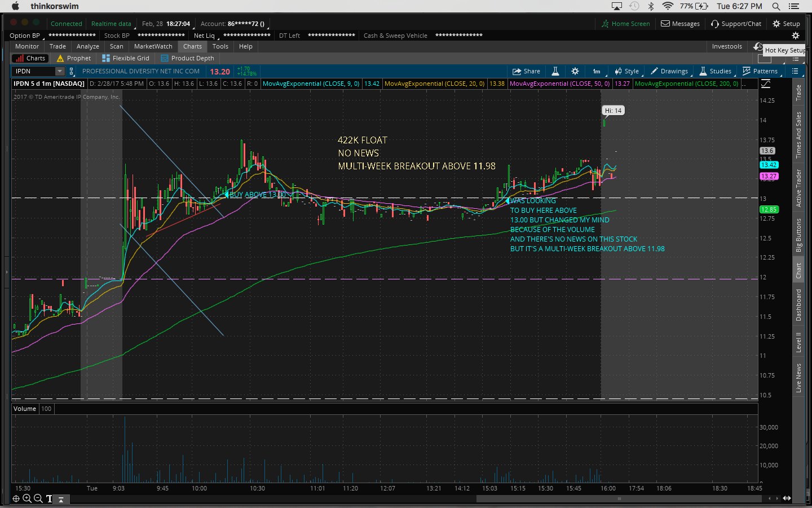Screen dimensions: 812x508
Task: Open the Flexible Grid sub-tab
Action: point(126,58)
